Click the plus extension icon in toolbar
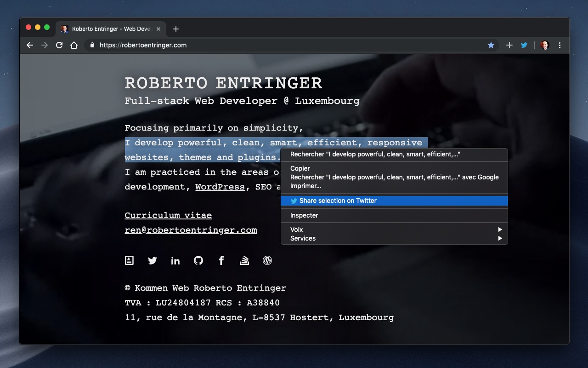Screen dimensions: 588x368 coord(509,45)
